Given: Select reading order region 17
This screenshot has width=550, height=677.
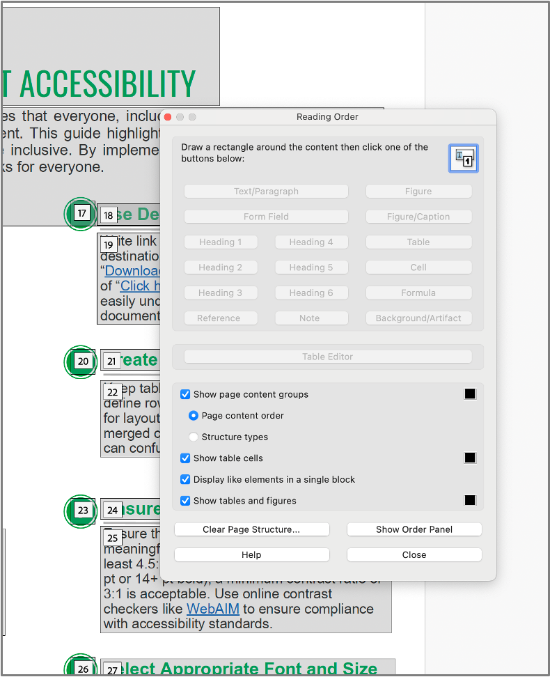Looking at the screenshot, I should click(x=82, y=213).
